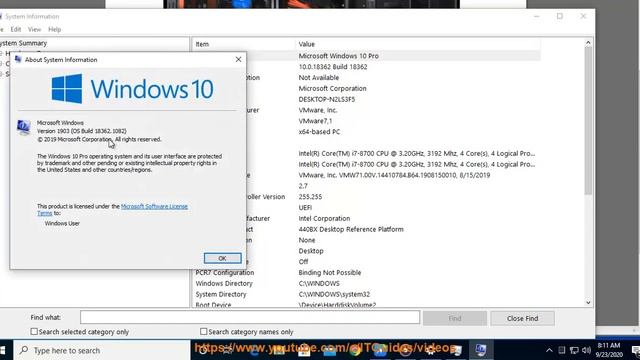Select the VMware7,1 value
640x360 pixels.
pos(316,121)
